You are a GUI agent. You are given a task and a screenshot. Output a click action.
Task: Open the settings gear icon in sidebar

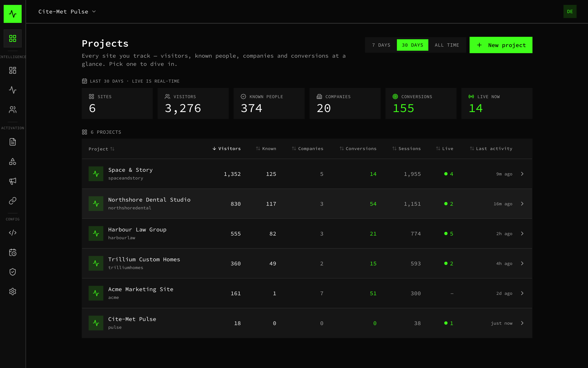coord(13,292)
